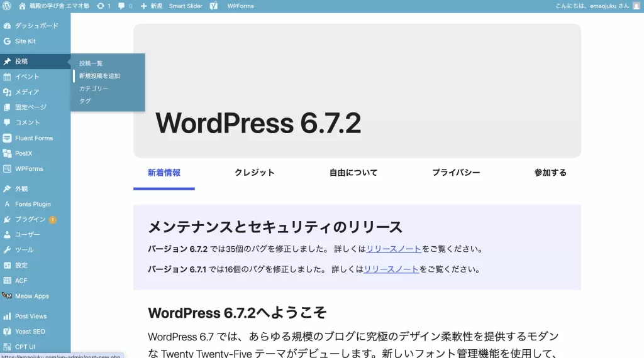Click the コメント speech bubble icon in sidebar

7,122
